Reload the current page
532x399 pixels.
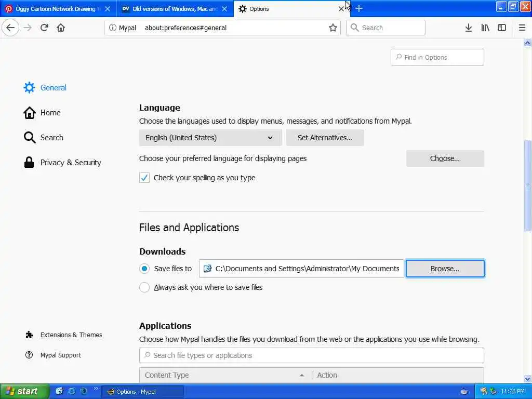[x=44, y=28]
